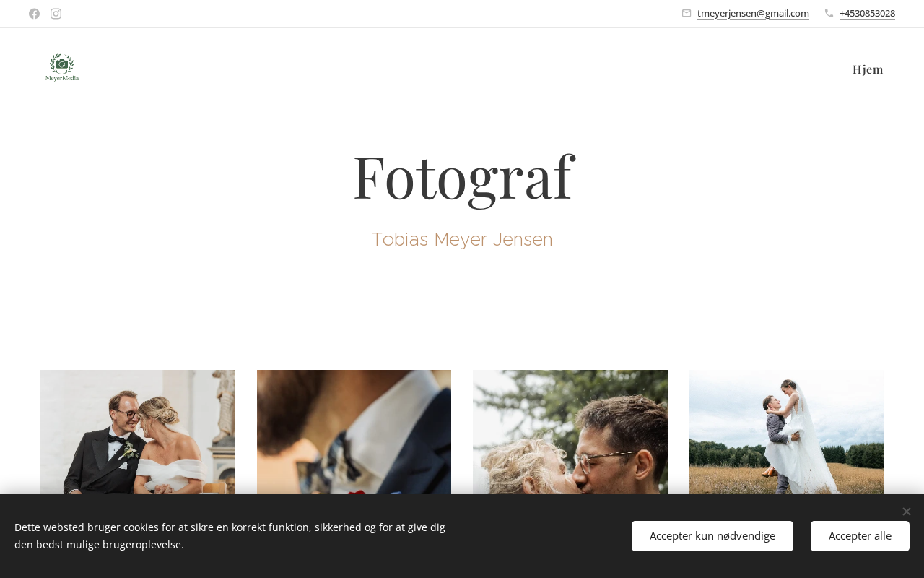Open the kissing couple photo
The image size is (924, 578).
click(x=570, y=432)
